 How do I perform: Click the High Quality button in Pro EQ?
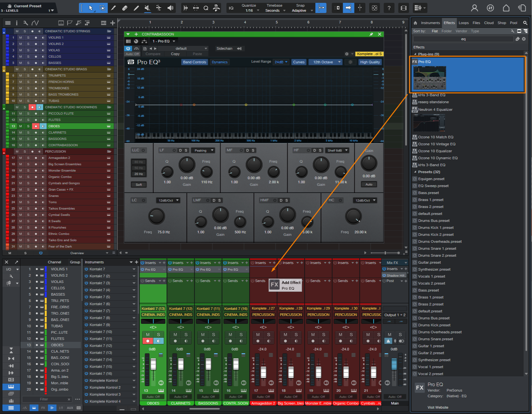pyautogui.click(x=370, y=62)
